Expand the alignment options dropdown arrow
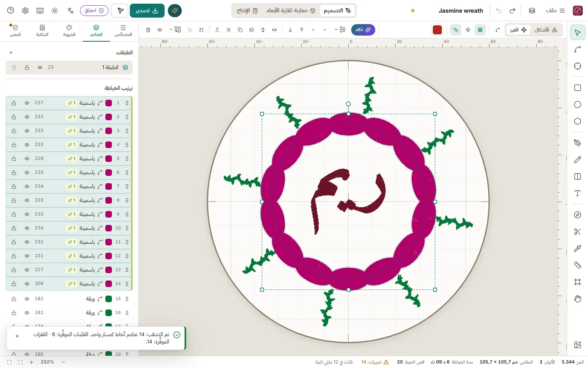Screen dimensions: 588x368 click(336, 30)
